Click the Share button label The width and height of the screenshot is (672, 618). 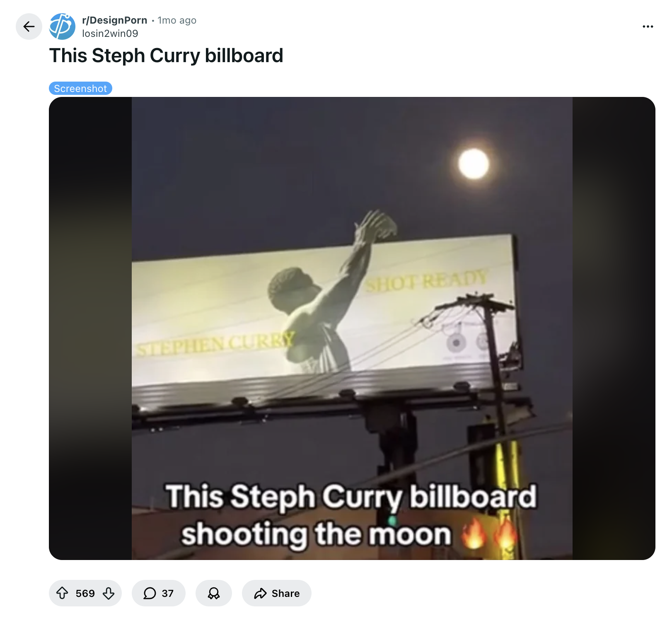pyautogui.click(x=285, y=593)
